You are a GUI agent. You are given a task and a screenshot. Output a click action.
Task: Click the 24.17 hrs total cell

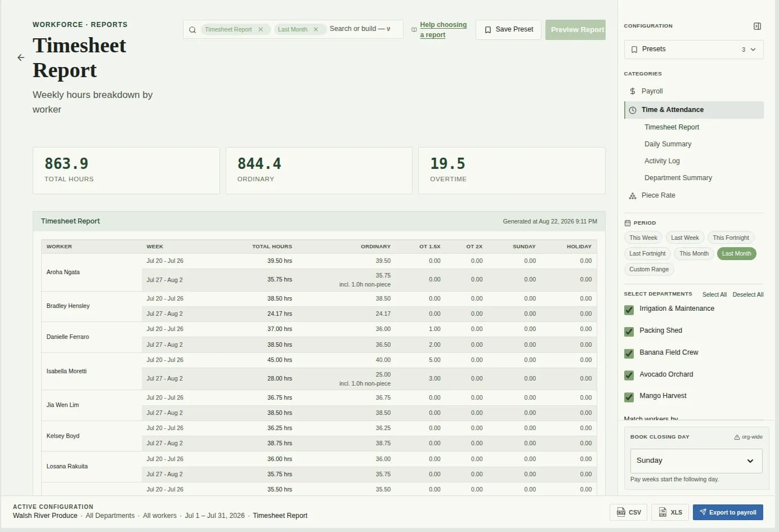280,314
